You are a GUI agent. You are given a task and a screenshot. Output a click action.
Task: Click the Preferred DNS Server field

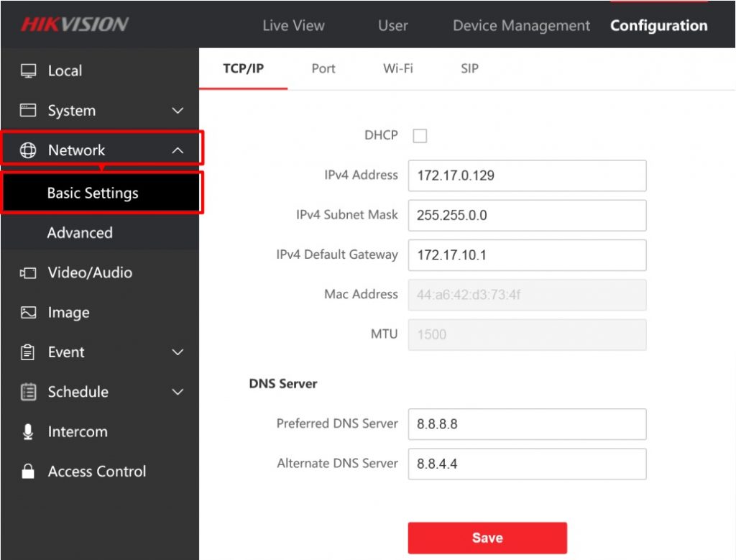click(x=527, y=424)
